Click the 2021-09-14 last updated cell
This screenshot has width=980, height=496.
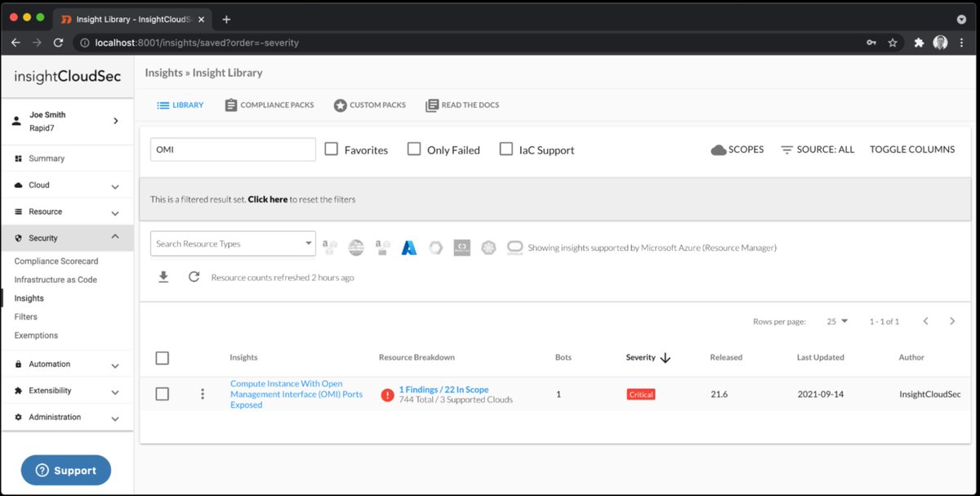tap(822, 395)
